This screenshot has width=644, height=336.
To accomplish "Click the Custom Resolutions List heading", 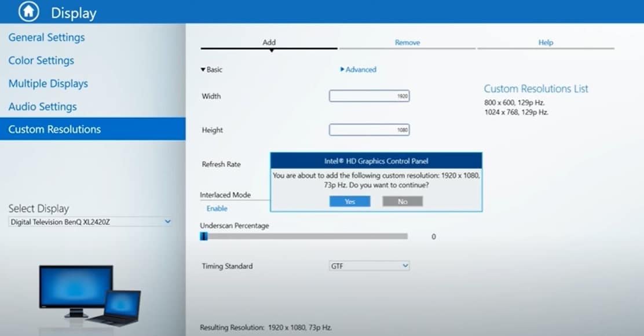I will click(x=536, y=89).
